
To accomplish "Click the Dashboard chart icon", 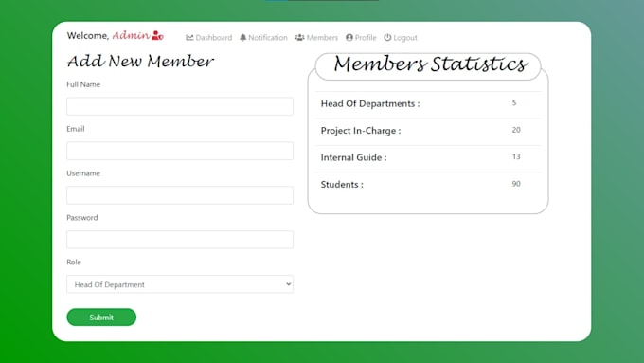I will pyautogui.click(x=189, y=37).
